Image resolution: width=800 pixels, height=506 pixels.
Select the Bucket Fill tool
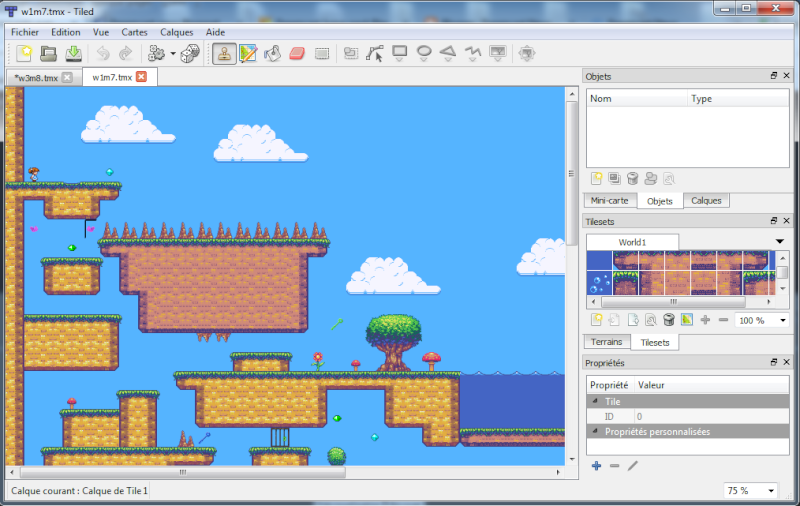272,53
